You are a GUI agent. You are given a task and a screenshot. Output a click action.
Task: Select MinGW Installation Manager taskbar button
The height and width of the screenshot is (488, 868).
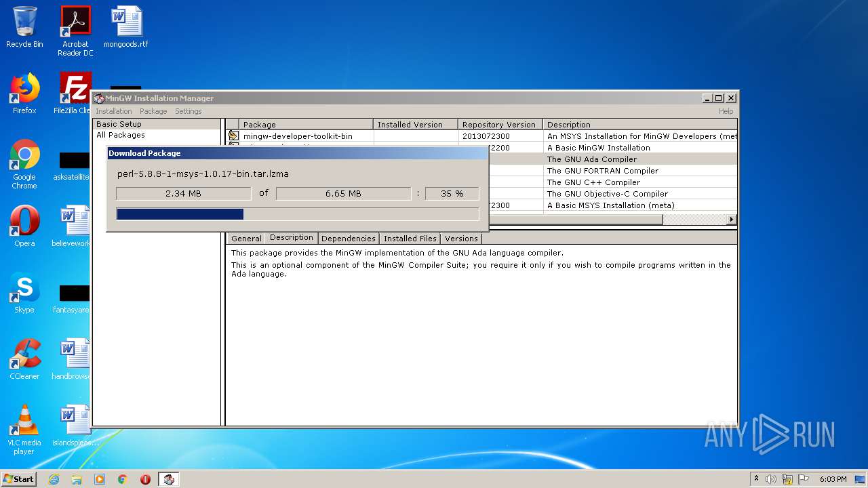pyautogui.click(x=169, y=479)
